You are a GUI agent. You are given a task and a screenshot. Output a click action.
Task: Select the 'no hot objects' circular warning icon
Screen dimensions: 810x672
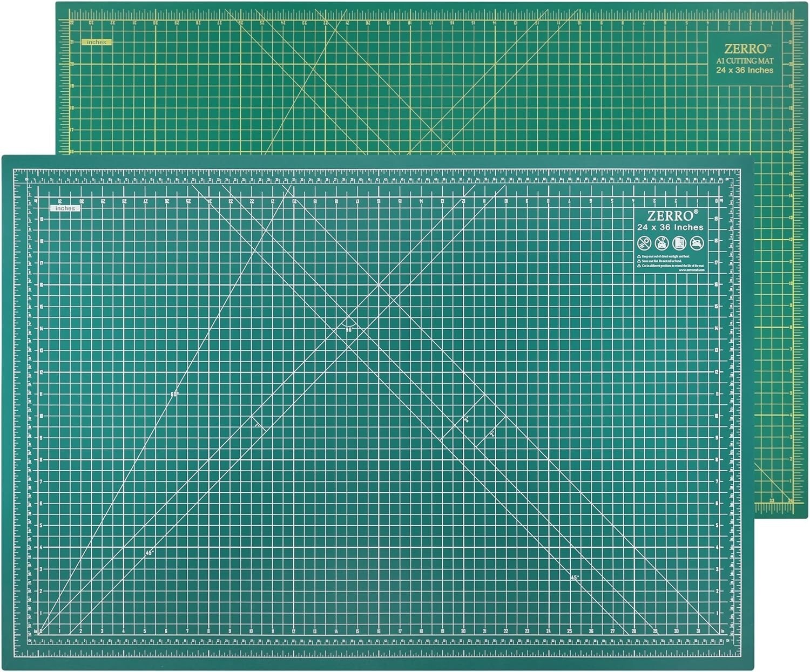697,242
